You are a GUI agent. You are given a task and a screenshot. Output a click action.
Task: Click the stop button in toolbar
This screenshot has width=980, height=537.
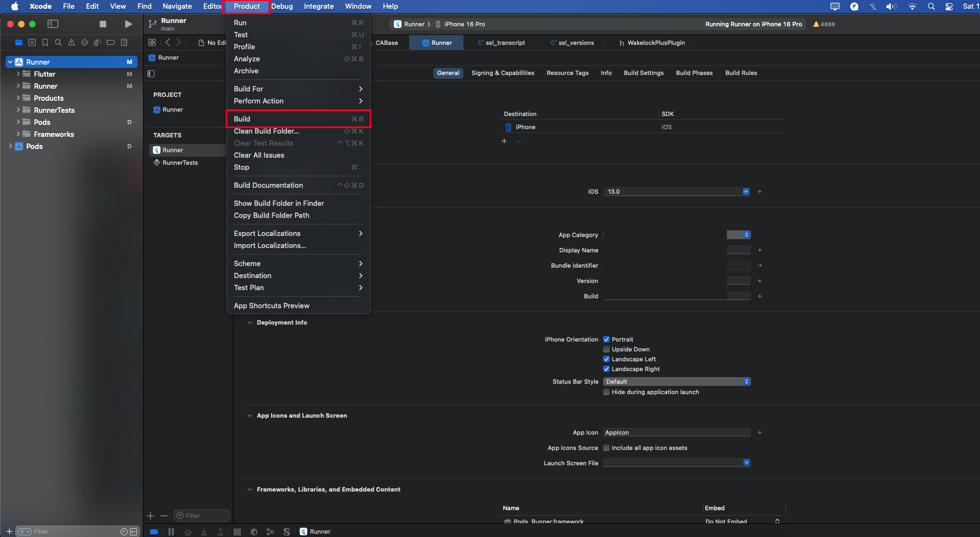pos(102,24)
